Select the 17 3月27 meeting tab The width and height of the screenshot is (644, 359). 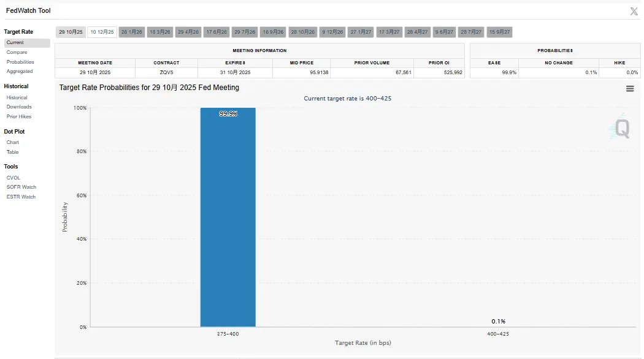click(x=389, y=32)
